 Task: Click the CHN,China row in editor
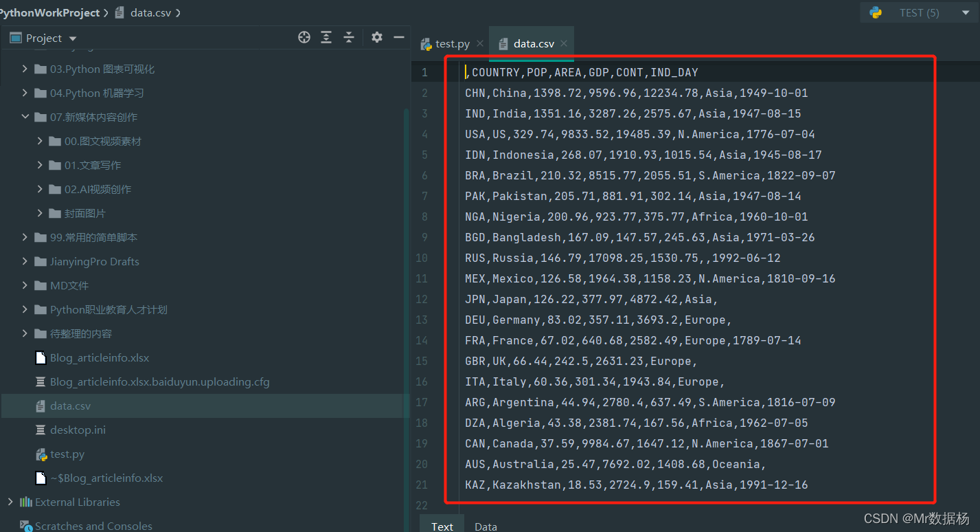click(637, 93)
